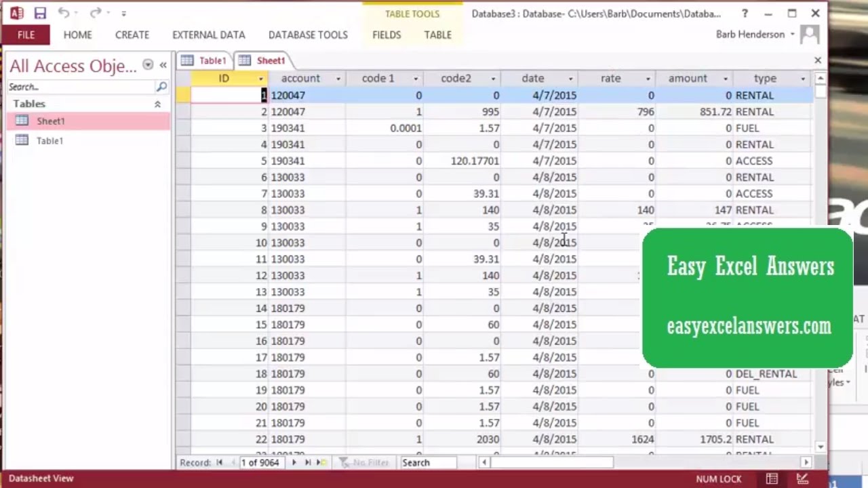868x488 pixels.
Task: Open the EXTERNAL DATA ribbon tab
Action: pyautogui.click(x=209, y=35)
